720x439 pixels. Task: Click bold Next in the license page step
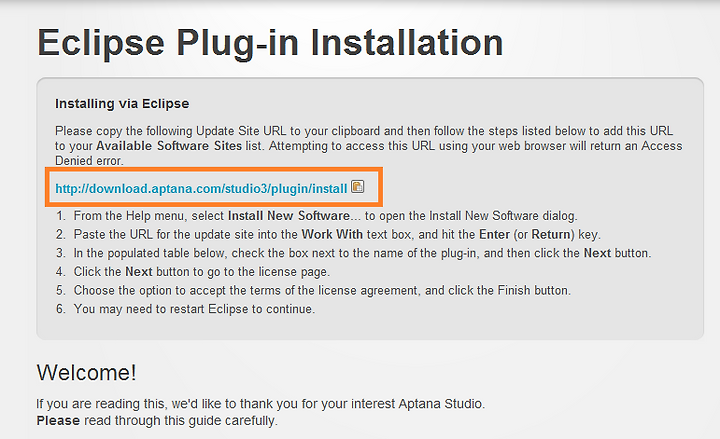[139, 272]
